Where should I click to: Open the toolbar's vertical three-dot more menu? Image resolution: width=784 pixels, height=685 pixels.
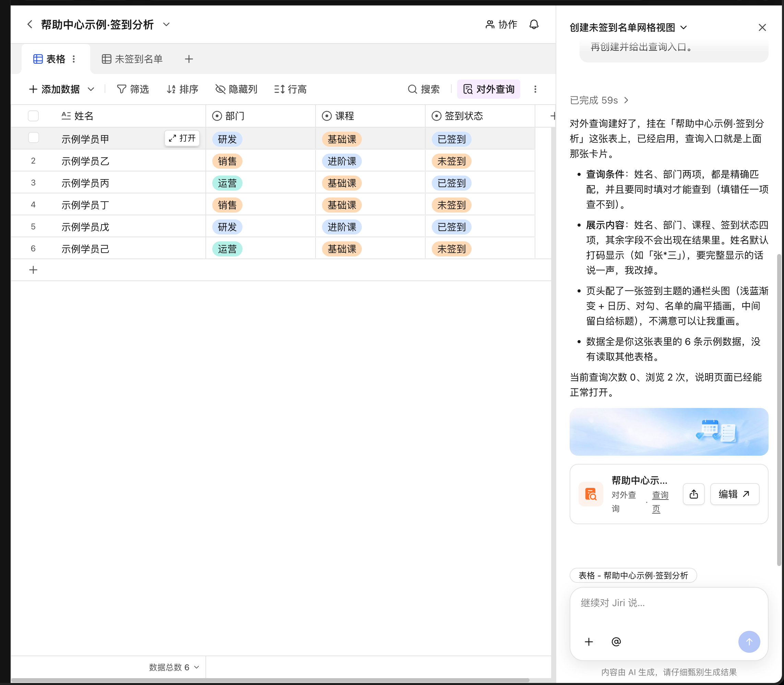(535, 89)
